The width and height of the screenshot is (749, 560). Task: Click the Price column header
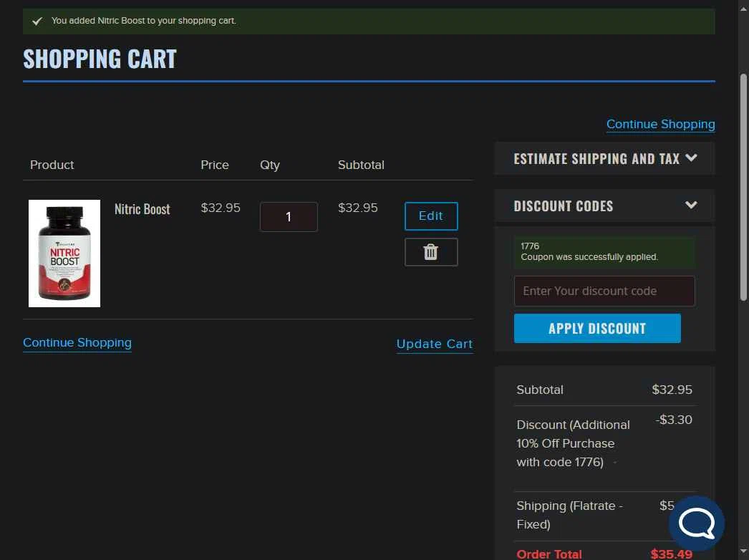pyautogui.click(x=215, y=165)
